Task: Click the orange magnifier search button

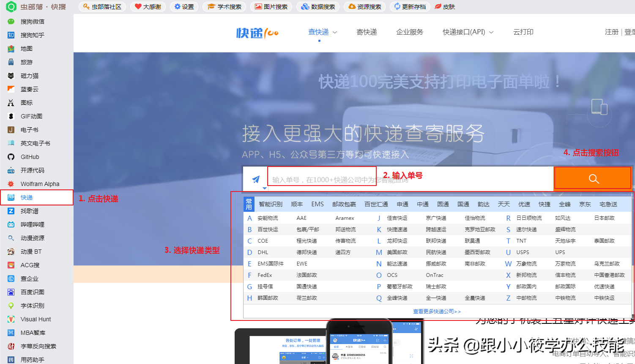Action: pyautogui.click(x=594, y=178)
